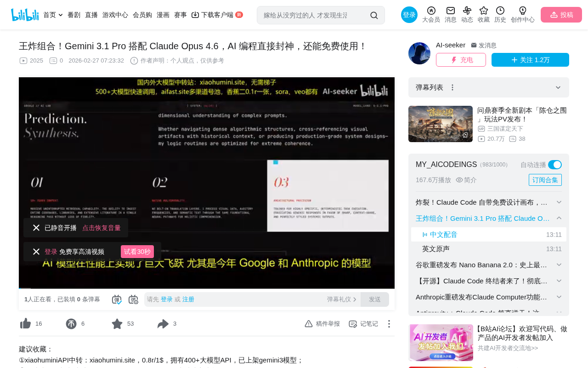
Task: Expand the 炸裂！Claude Code playlist item
Action: click(x=559, y=202)
